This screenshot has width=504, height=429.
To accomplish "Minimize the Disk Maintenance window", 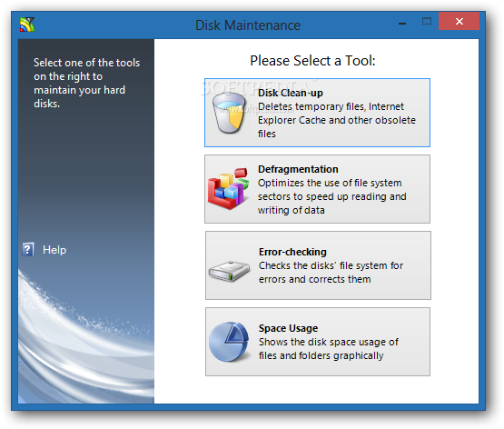I will [401, 23].
